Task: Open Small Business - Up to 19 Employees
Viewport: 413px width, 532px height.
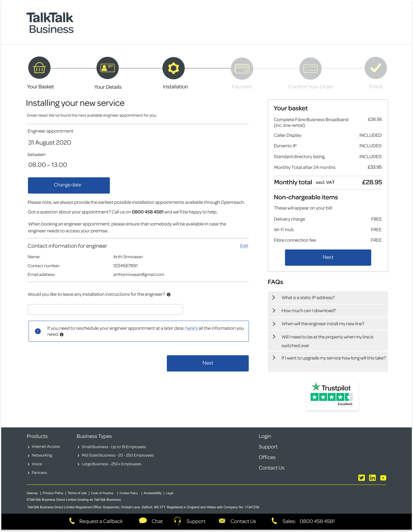Action: [114, 447]
